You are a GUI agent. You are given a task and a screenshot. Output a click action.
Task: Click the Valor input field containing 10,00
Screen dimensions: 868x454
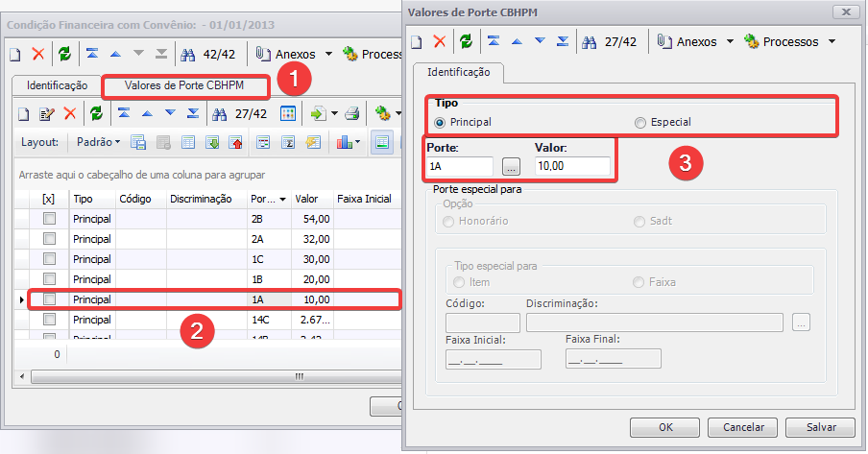[572, 166]
